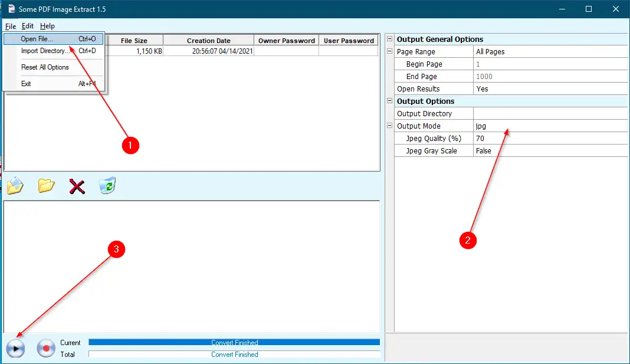
Task: Click the app icon in title bar
Action: 11,9
